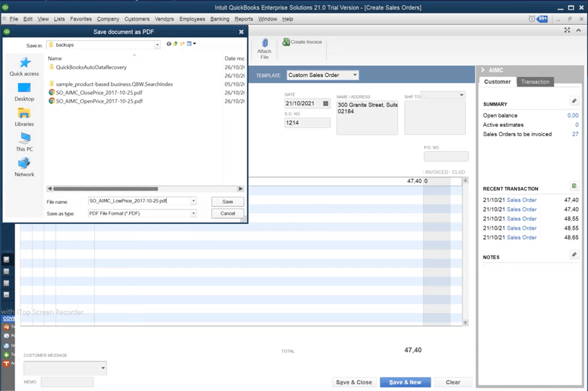Viewport: 588px width, 391px height.
Task: Edit Notes with the pencil icon
Action: point(574,254)
